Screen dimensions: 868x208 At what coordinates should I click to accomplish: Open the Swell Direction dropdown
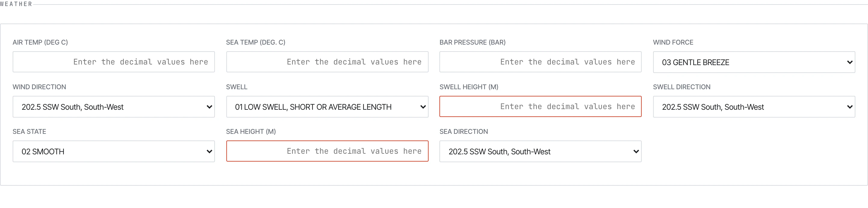(x=754, y=107)
